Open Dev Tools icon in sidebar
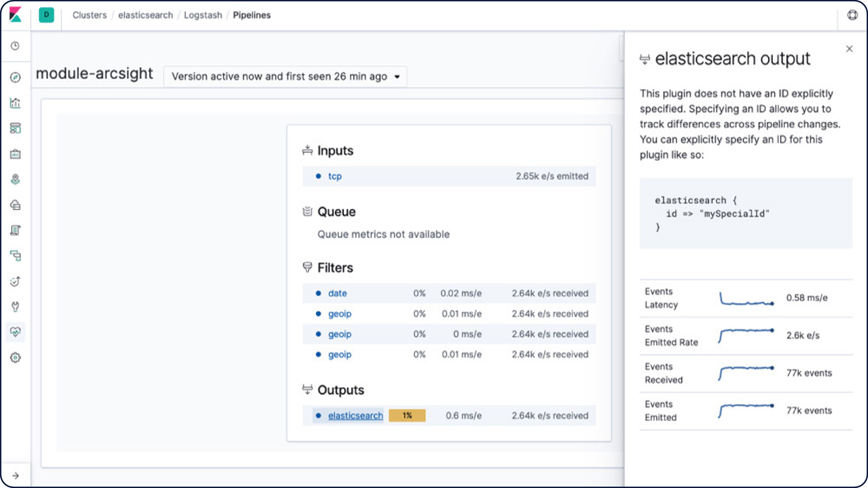 (15, 307)
